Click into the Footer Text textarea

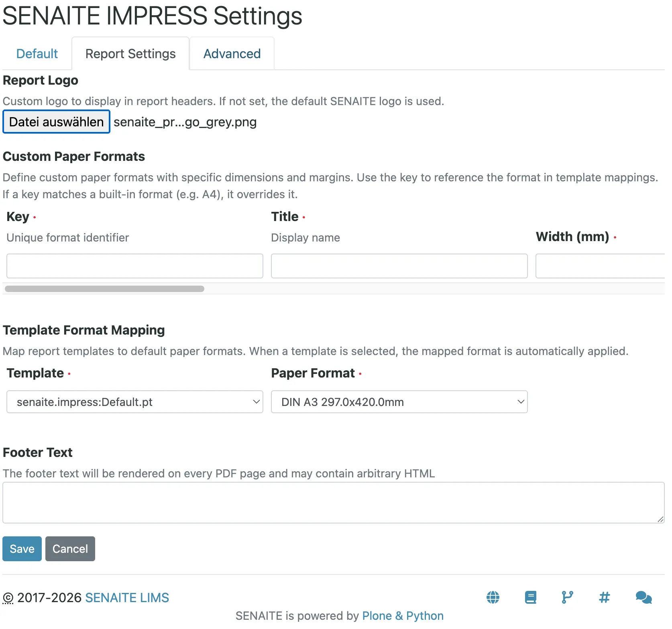334,503
